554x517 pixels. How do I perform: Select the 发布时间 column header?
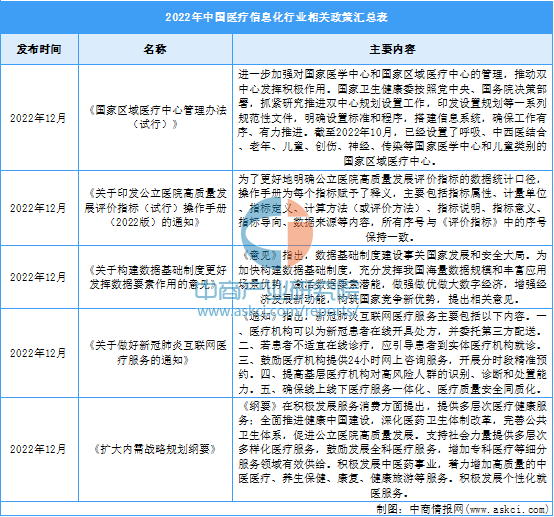pyautogui.click(x=39, y=49)
